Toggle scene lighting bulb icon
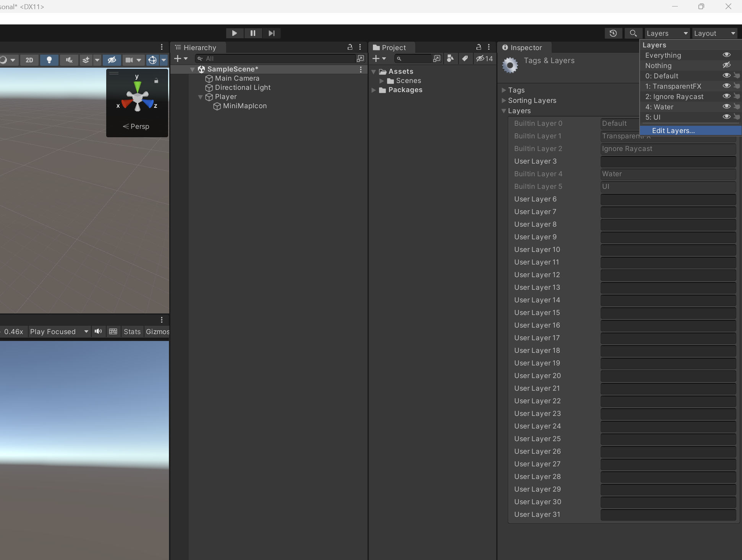This screenshot has height=560, width=742. 49,60
